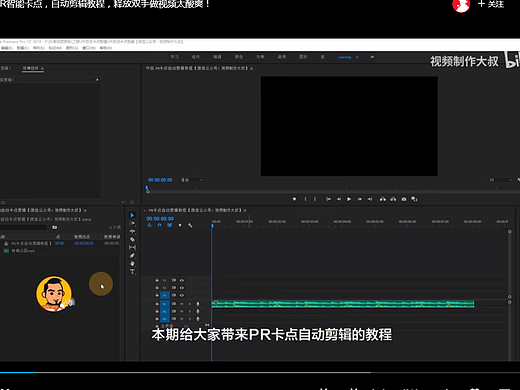Click the Extract button

(x=393, y=199)
